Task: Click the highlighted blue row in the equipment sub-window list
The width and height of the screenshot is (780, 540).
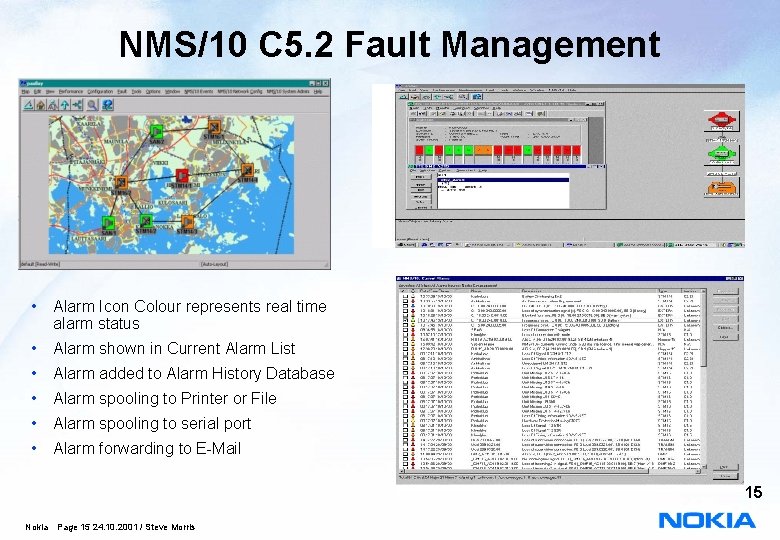Action: [x=503, y=180]
